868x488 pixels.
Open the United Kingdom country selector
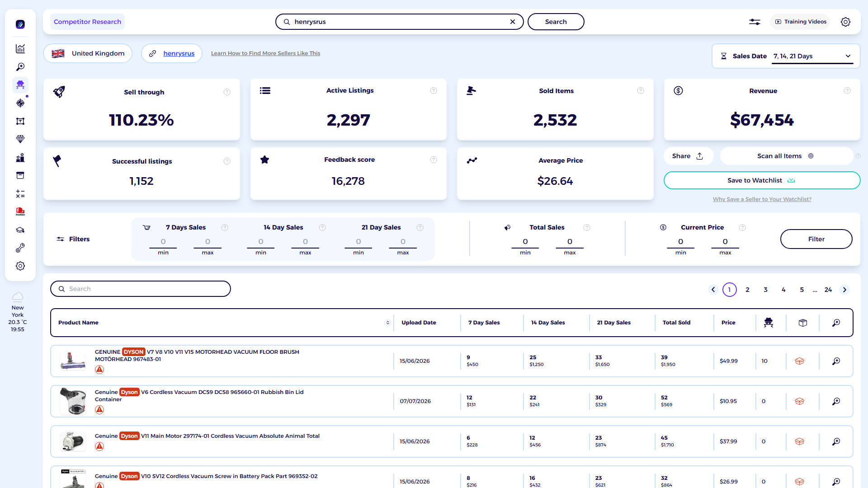coord(88,53)
